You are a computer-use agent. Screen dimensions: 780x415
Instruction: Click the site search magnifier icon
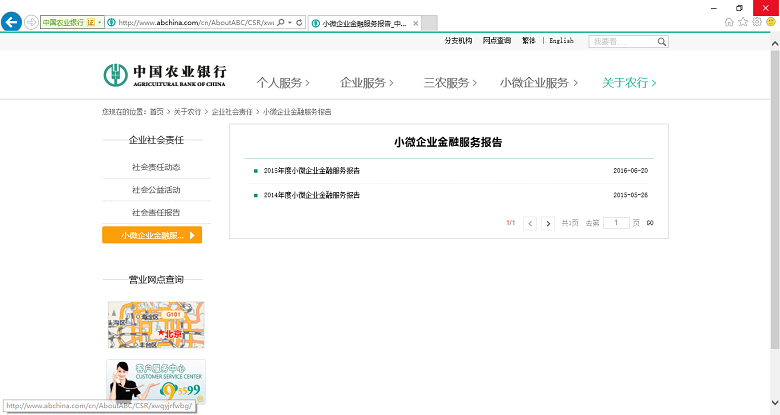[662, 42]
